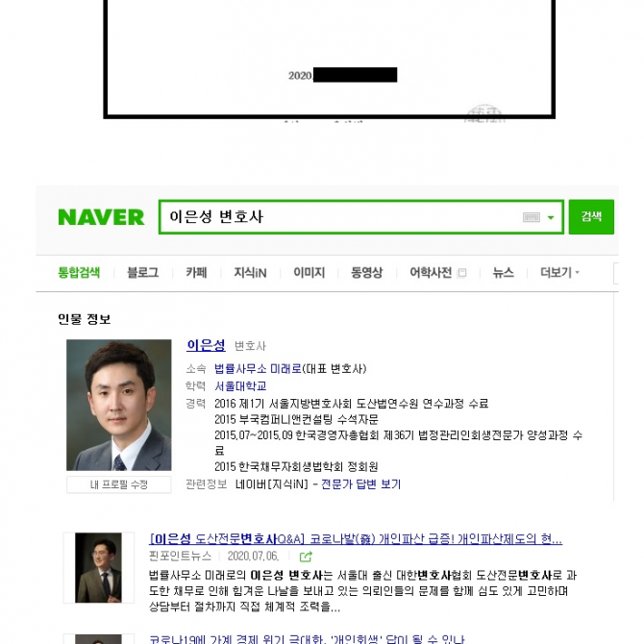Open the 동영상 tab

(x=366, y=272)
